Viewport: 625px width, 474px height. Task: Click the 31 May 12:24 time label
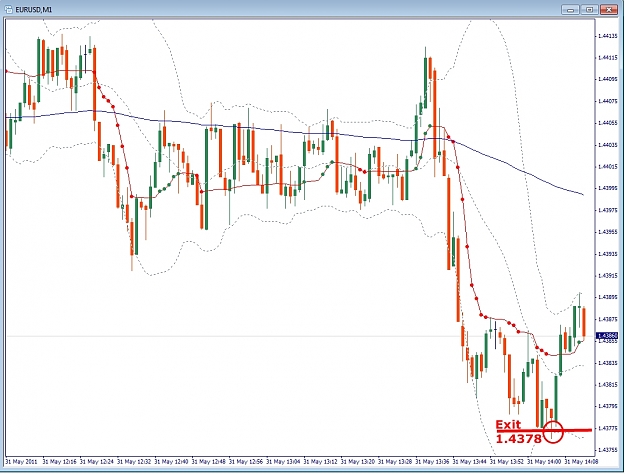pyautogui.click(x=96, y=462)
